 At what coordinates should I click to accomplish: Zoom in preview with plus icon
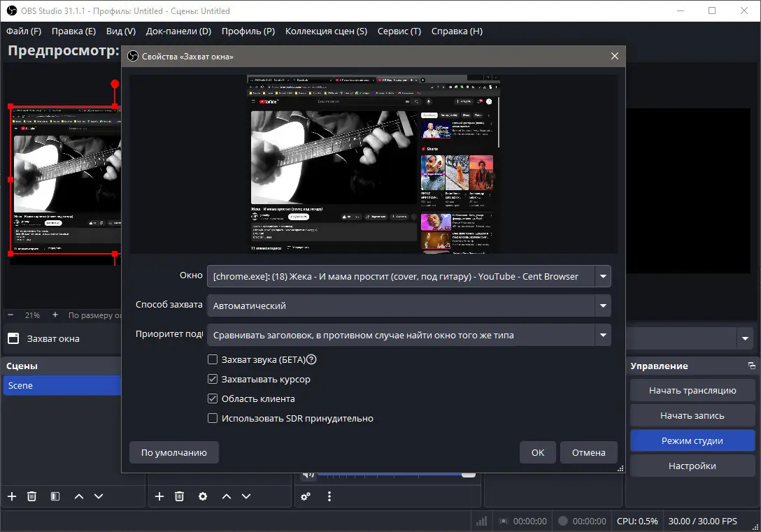[55, 315]
